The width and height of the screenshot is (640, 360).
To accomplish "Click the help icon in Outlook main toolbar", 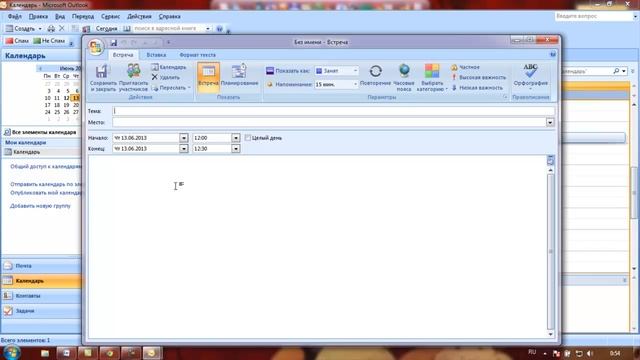I will tap(219, 29).
